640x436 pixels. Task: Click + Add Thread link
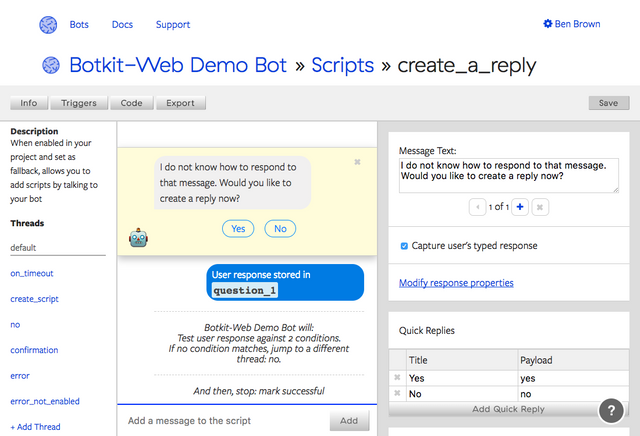click(x=36, y=427)
